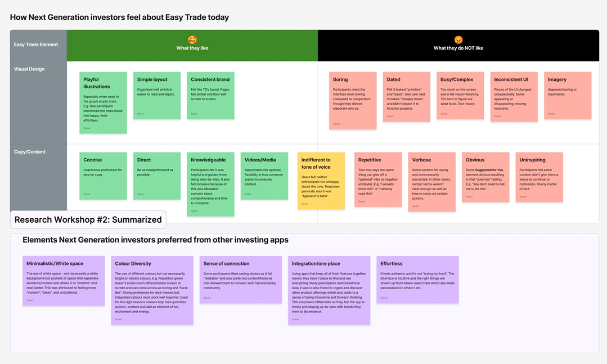Click the Effortless purple sticky note
The height and width of the screenshot is (364, 607).
tap(417, 279)
